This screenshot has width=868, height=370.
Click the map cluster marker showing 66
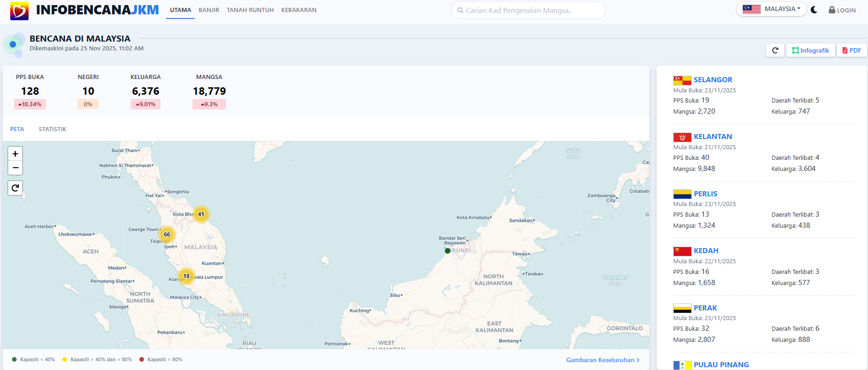coord(167,235)
